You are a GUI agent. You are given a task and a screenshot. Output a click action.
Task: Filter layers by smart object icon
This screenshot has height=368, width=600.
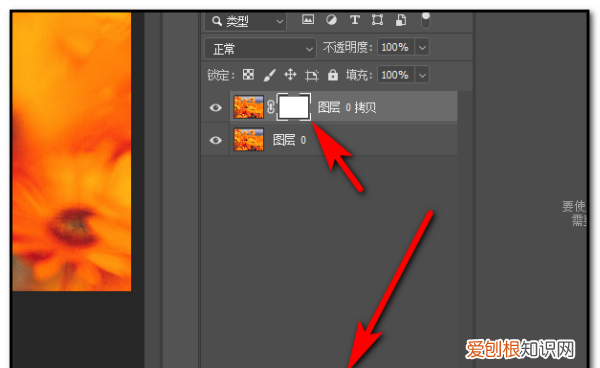pos(401,20)
